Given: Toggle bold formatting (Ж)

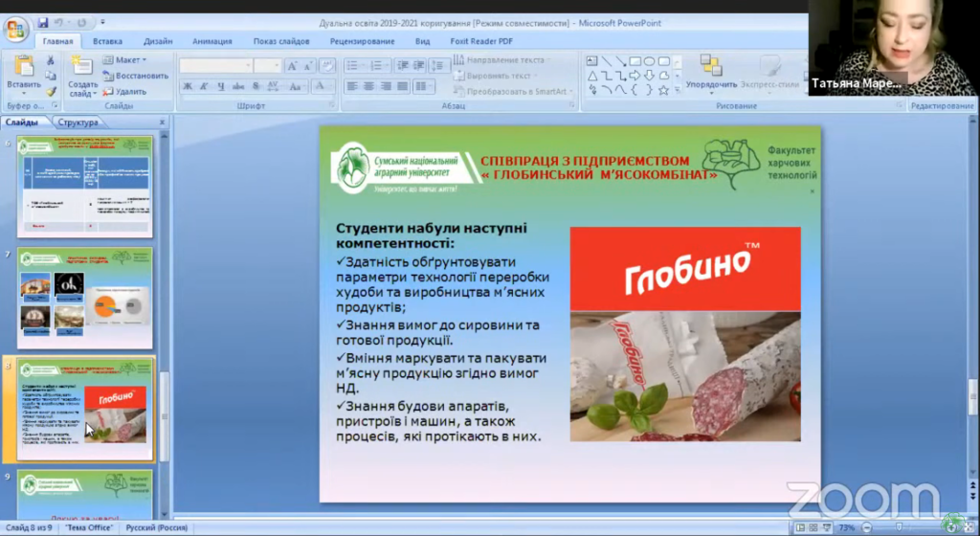Looking at the screenshot, I should [188, 87].
